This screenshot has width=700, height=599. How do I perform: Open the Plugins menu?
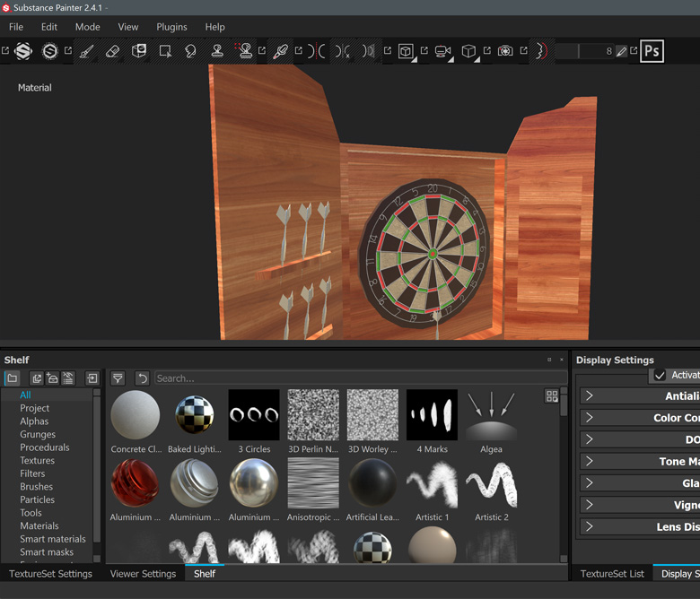(171, 27)
